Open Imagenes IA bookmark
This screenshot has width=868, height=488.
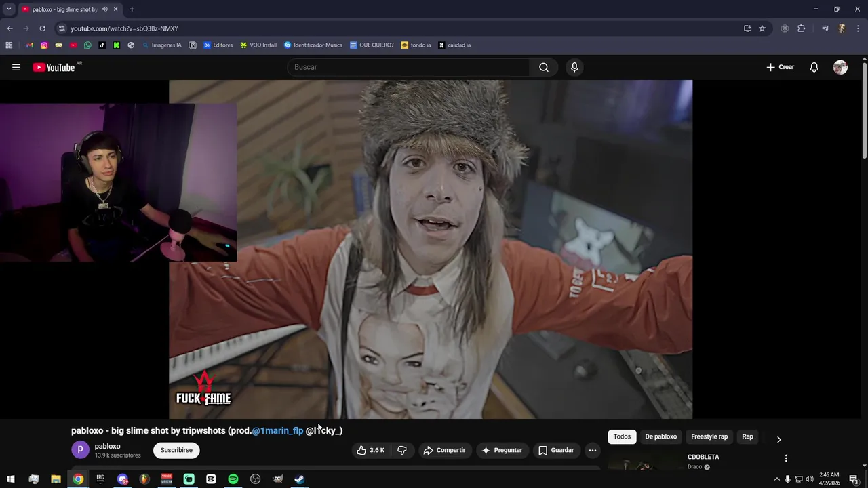pos(161,45)
